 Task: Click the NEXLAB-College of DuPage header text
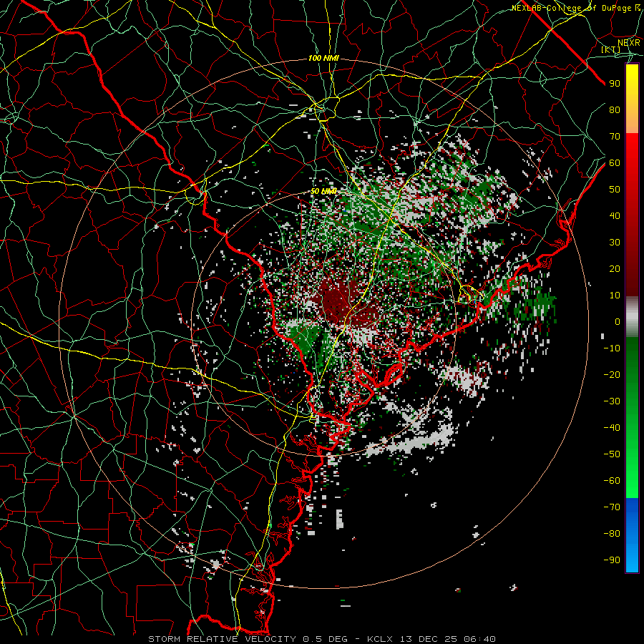click(x=576, y=8)
